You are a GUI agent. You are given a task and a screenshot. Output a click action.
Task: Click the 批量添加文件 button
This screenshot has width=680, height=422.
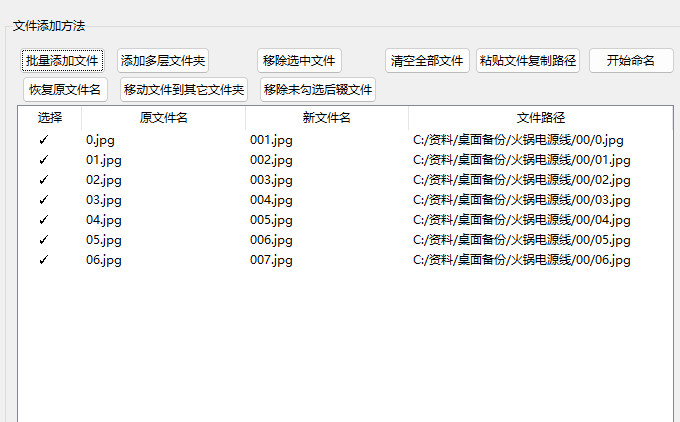point(62,61)
